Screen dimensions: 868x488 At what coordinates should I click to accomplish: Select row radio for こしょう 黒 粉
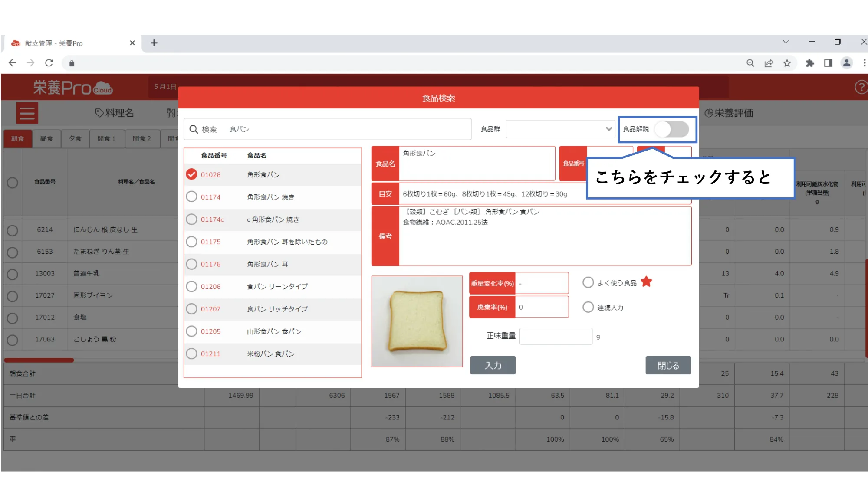(x=13, y=340)
